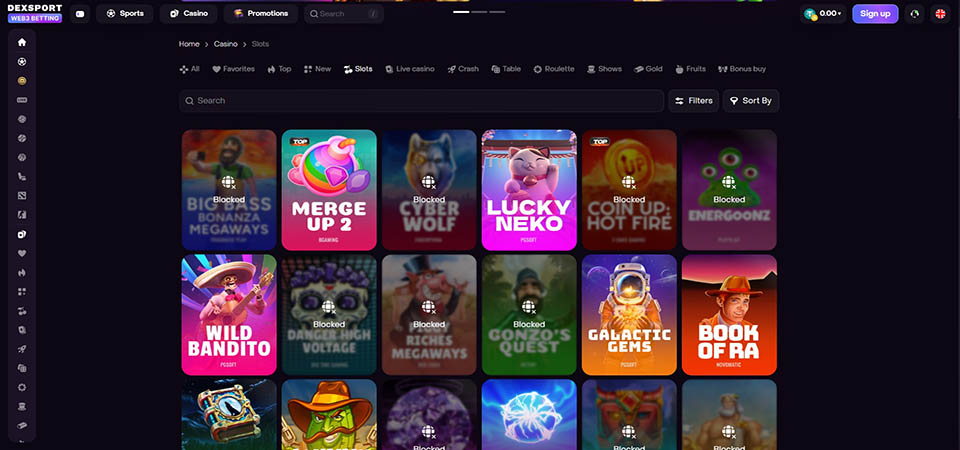
Task: Open the Book of Ra game card
Action: [x=729, y=315]
